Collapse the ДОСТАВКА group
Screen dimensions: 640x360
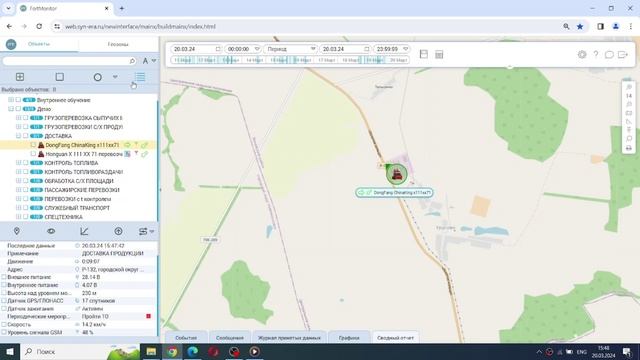18,136
